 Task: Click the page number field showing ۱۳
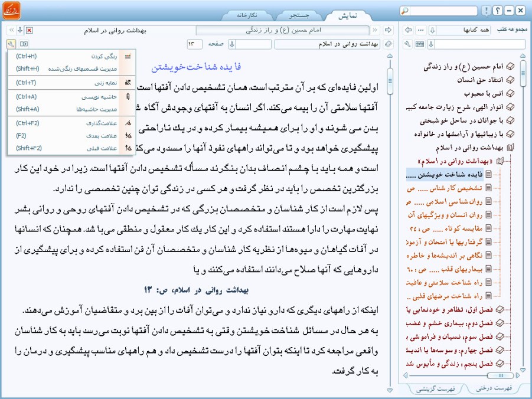point(194,44)
